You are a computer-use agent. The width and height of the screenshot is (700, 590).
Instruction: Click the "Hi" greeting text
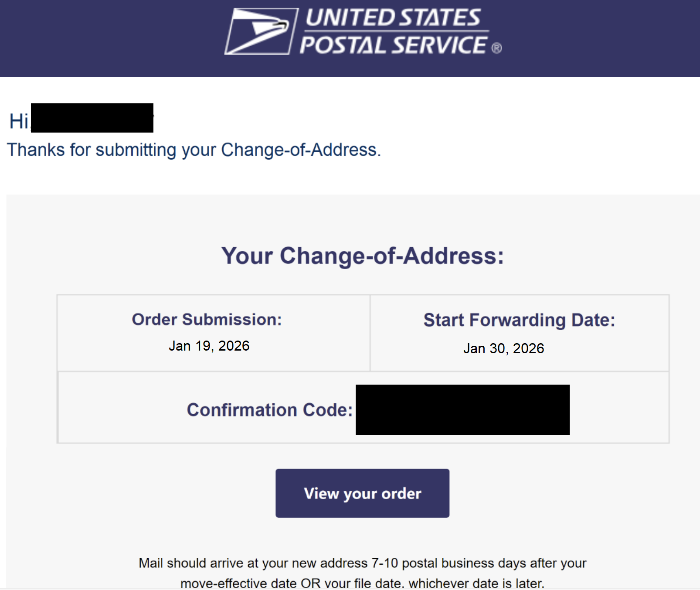coord(19,121)
